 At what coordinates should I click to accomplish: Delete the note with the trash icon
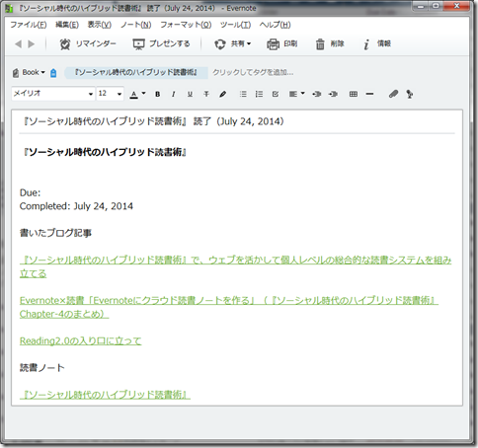[x=330, y=44]
